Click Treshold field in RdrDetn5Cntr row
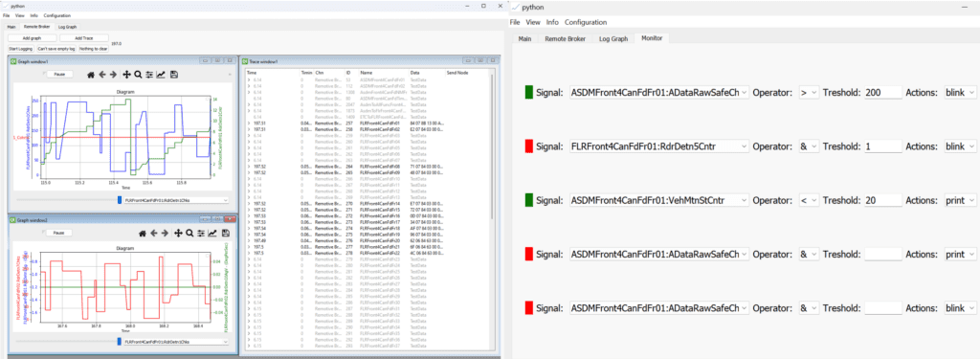Screen dimensions: 980x359 tap(883, 146)
